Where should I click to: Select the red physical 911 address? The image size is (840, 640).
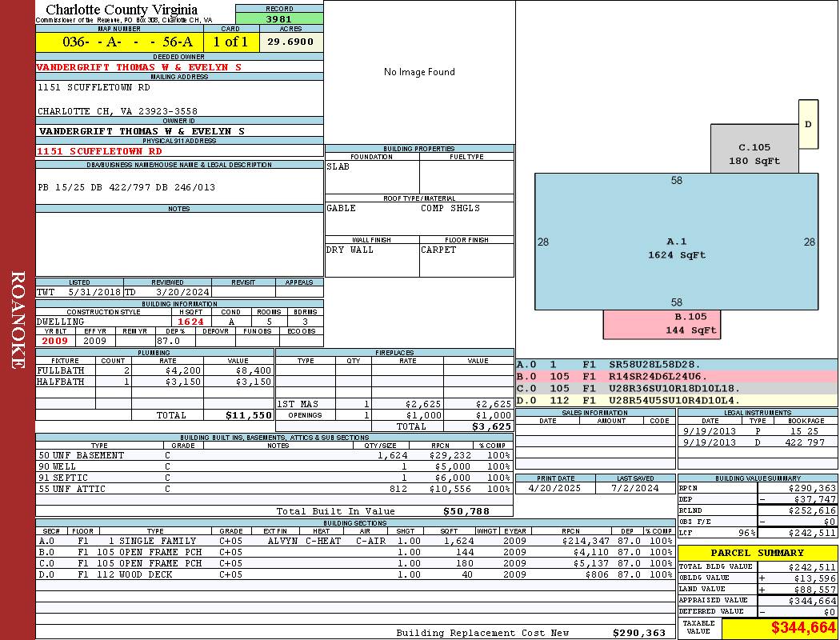[99, 151]
